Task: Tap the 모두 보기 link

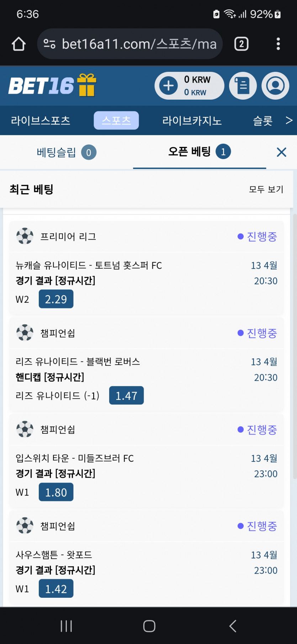Action: 266,189
